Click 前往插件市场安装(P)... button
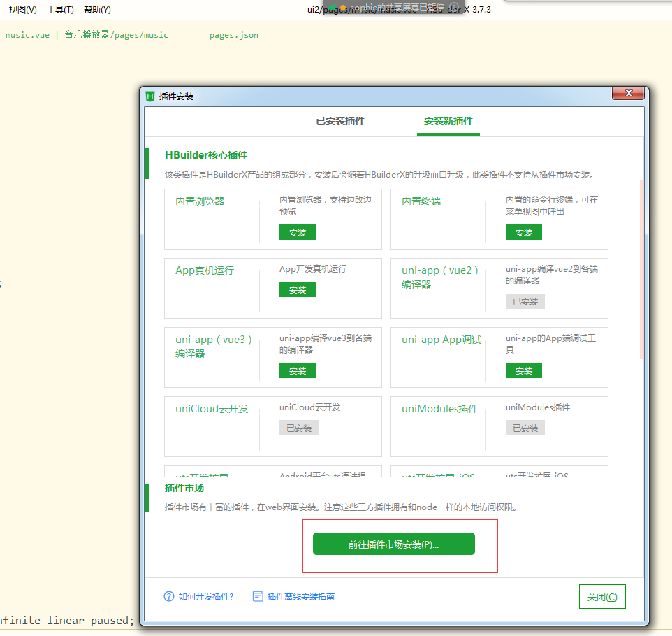This screenshot has height=636, width=672. tap(394, 544)
